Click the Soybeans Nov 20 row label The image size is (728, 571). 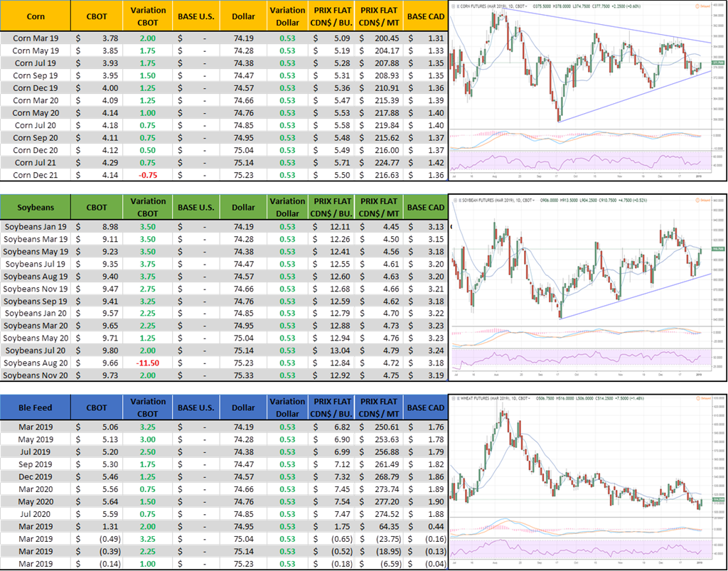(36, 375)
